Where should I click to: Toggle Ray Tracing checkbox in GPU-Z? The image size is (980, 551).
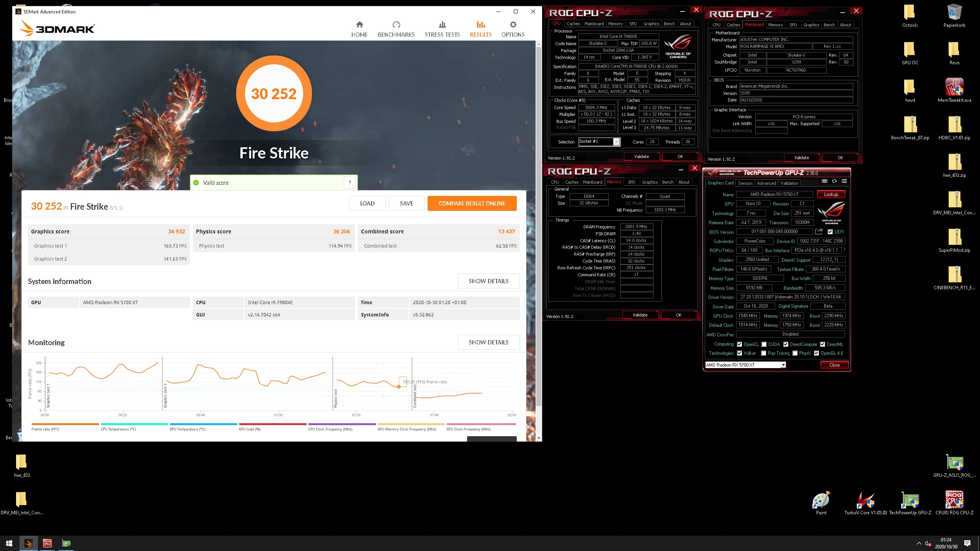coord(764,353)
